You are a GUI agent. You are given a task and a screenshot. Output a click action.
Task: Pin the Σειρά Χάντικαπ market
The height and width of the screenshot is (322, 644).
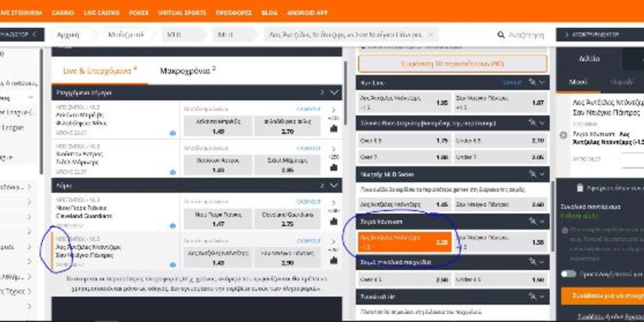coord(533,222)
